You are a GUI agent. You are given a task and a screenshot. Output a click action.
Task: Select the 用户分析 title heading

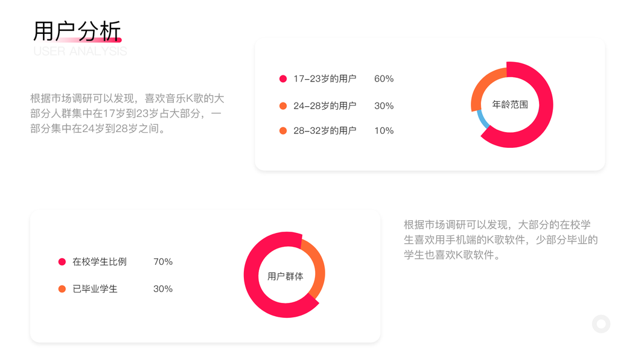[x=77, y=31]
